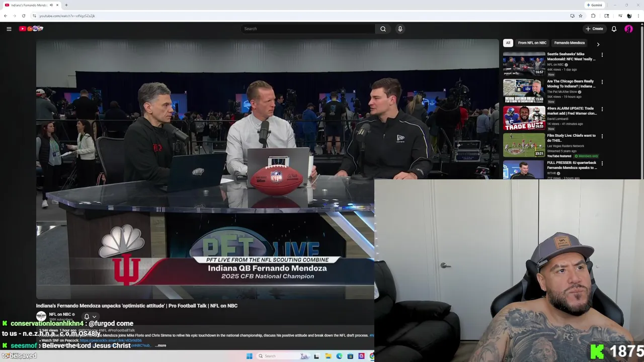Screen dimensions: 644x362
Task: Expand description with ...more link
Action: point(160,345)
